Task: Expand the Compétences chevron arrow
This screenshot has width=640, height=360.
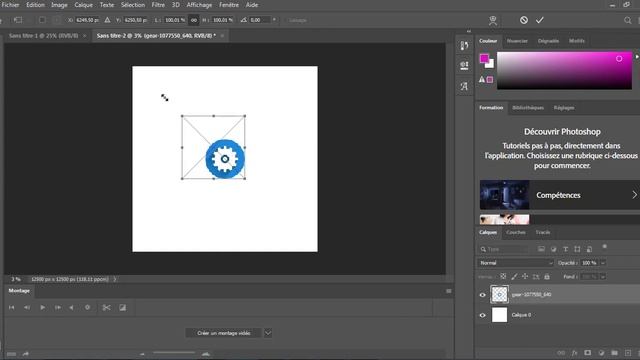Action: coord(634,195)
